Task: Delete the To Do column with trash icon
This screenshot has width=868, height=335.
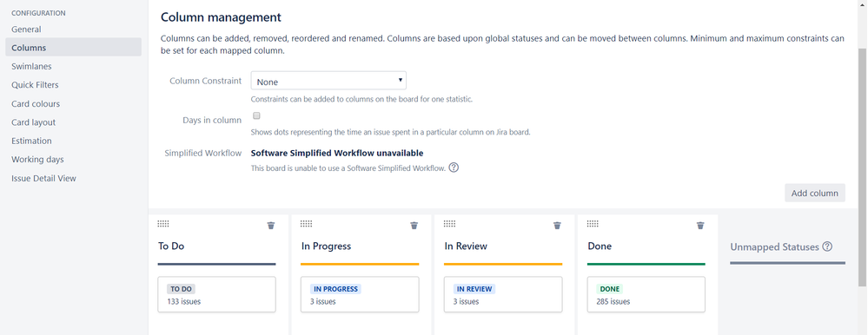Action: (271, 225)
